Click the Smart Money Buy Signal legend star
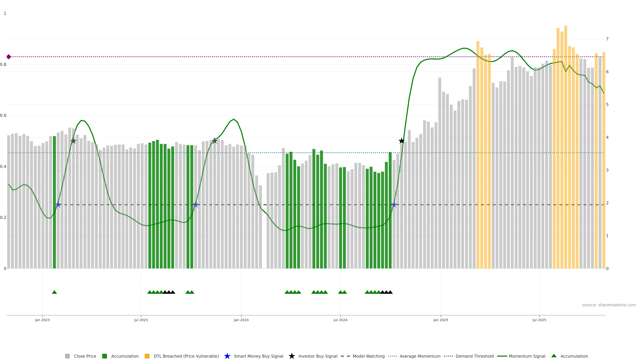 [x=227, y=356]
